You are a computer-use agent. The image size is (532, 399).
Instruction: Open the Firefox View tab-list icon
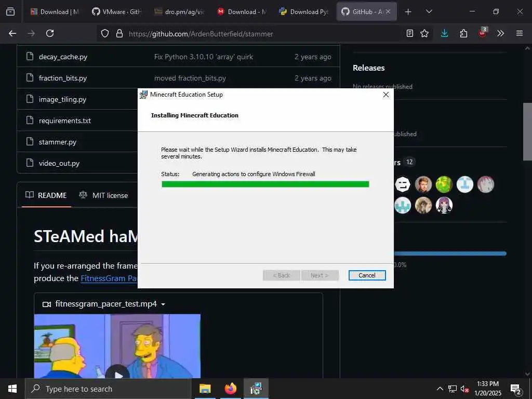click(10, 11)
